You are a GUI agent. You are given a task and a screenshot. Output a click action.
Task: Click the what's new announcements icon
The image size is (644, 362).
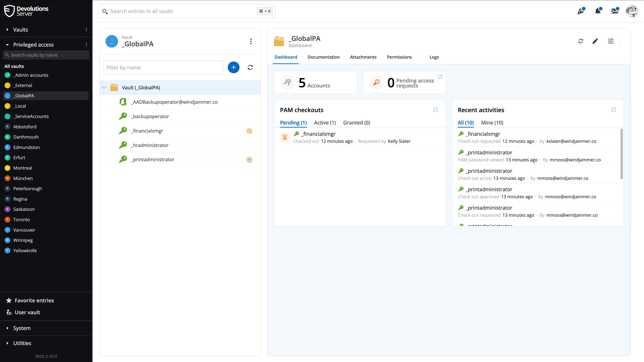(x=580, y=11)
